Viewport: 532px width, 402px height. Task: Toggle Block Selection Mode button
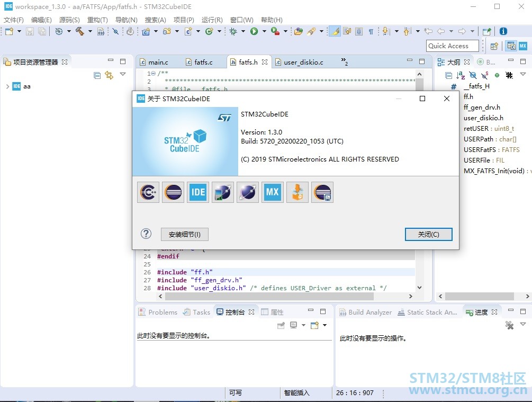coord(359,32)
